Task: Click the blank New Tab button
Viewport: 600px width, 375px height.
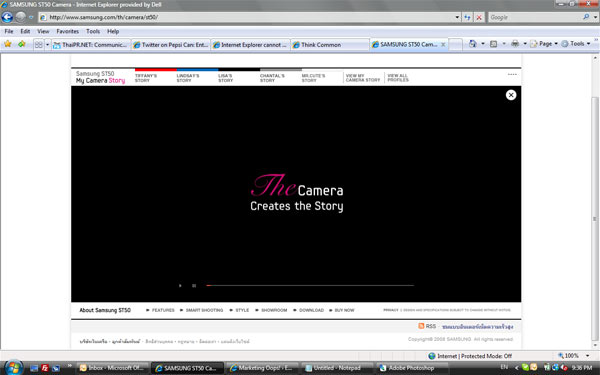Action: point(455,45)
